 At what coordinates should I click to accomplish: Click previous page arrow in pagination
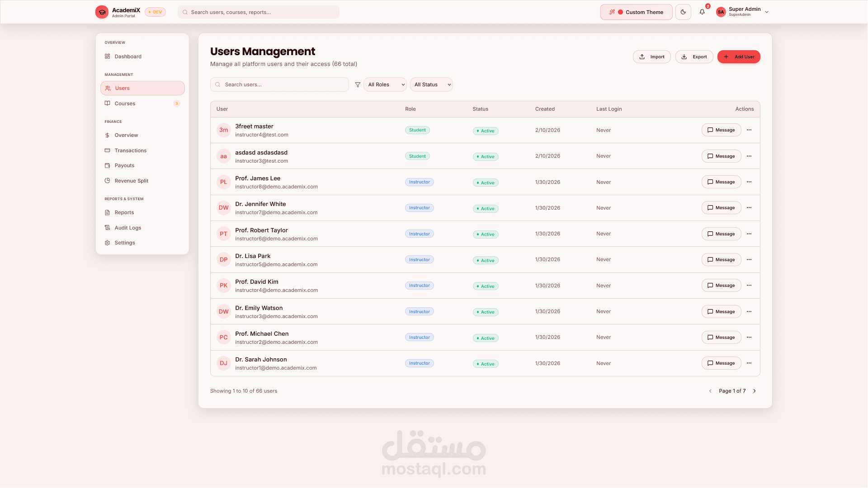[710, 391]
